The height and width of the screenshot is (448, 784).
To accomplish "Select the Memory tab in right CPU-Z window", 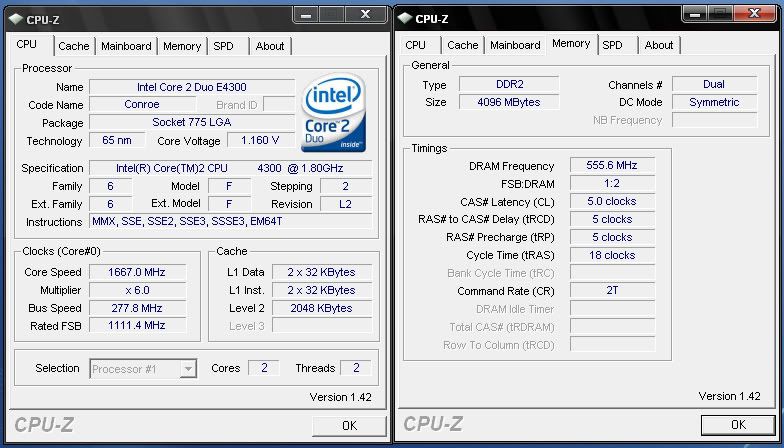I will (571, 44).
